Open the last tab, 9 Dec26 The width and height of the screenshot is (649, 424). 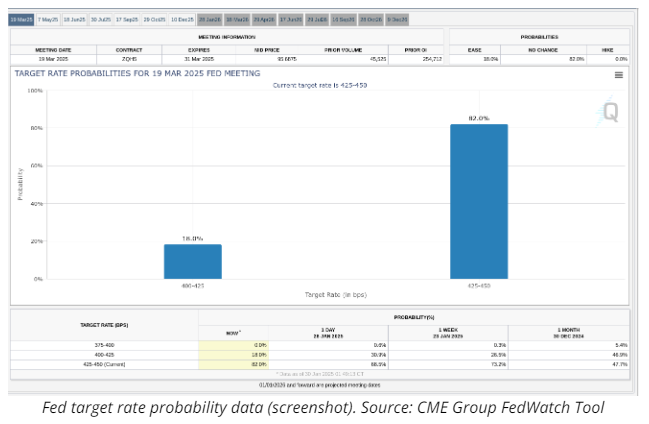click(x=396, y=19)
